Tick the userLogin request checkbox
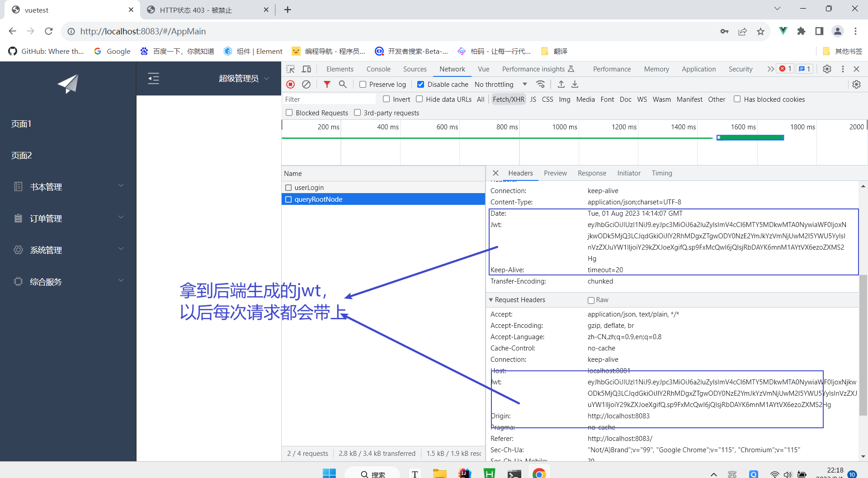This screenshot has height=478, width=868. [x=288, y=188]
